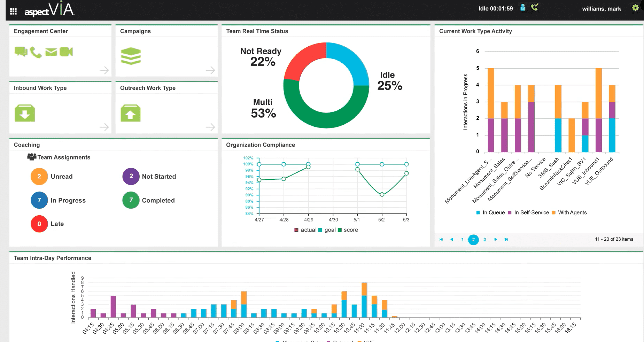Open Outreach Work Type tile arrow
The width and height of the screenshot is (644, 342).
pos(210,127)
